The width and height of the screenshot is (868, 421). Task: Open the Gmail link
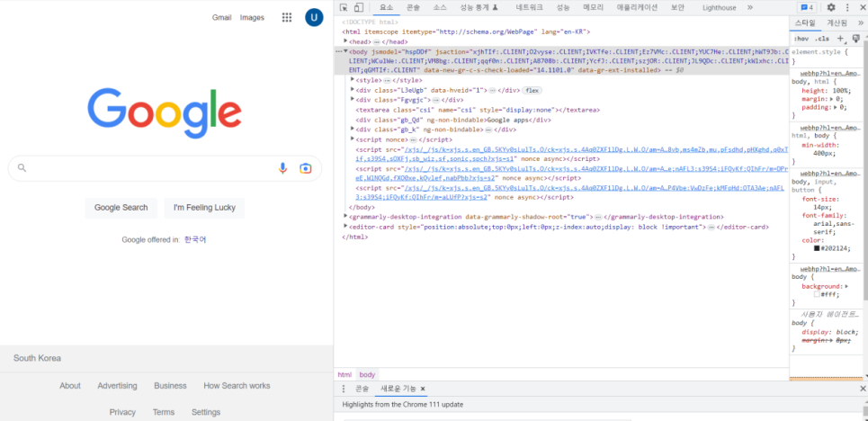[x=221, y=18]
